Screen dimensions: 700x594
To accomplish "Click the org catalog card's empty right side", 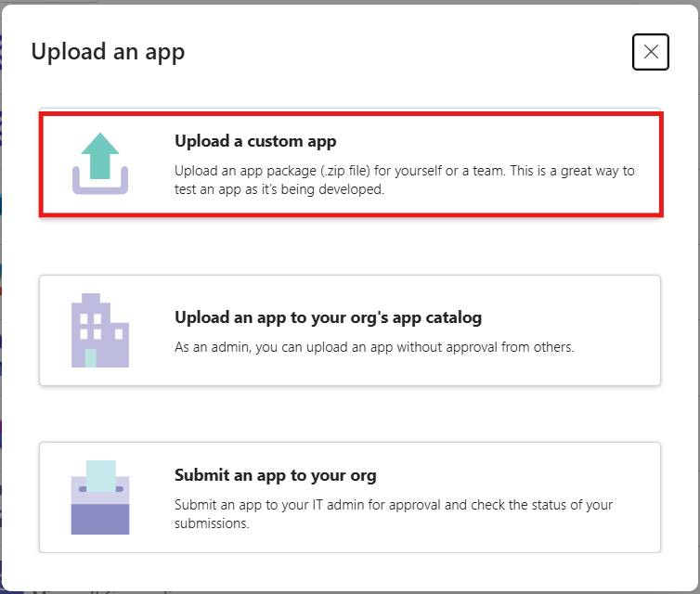I will tap(616, 330).
